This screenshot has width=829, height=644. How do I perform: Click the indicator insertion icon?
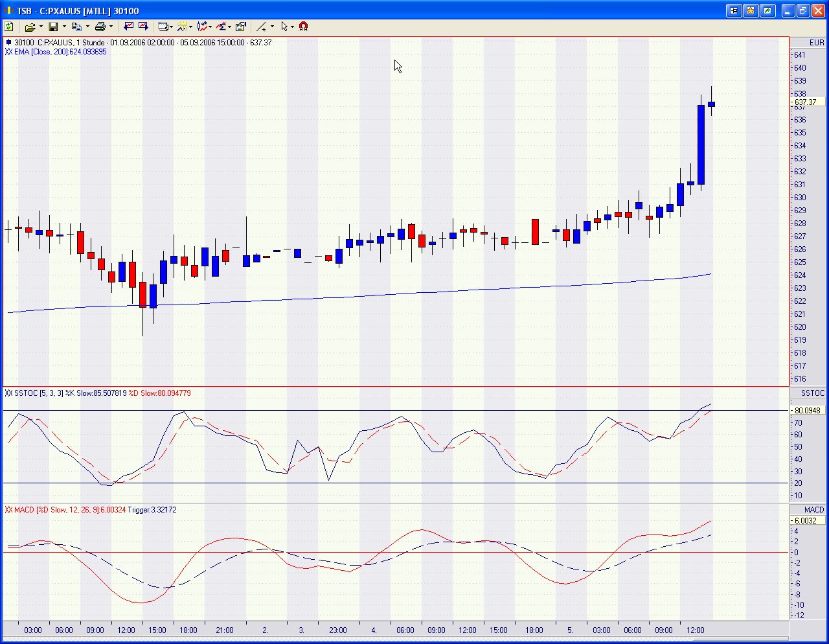(183, 27)
